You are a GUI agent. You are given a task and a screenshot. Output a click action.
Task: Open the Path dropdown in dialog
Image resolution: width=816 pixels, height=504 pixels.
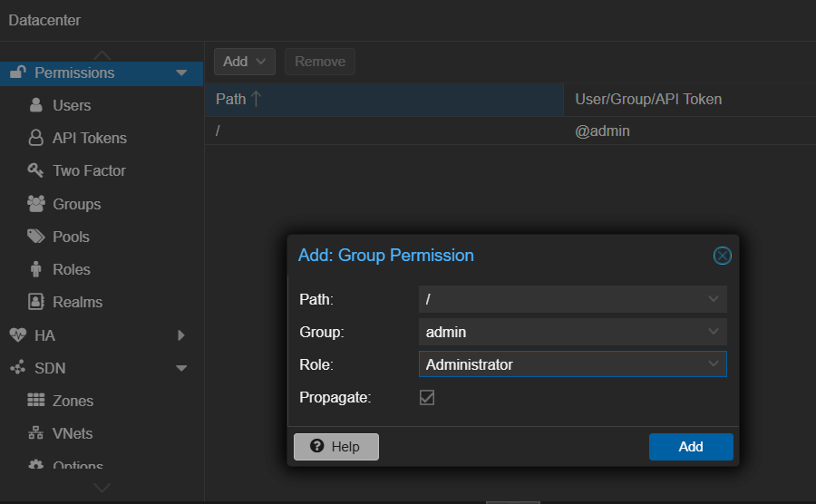(x=713, y=299)
